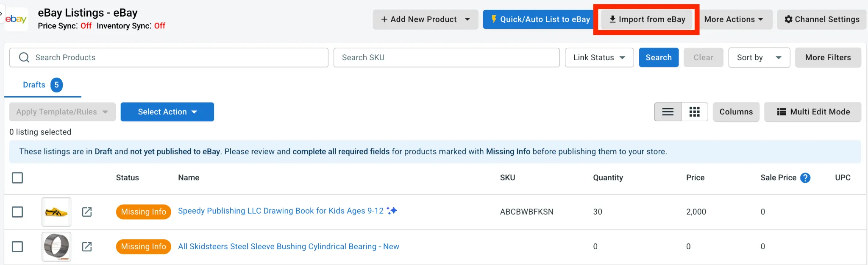
Task: Click the eBay logo icon
Action: 16,19
